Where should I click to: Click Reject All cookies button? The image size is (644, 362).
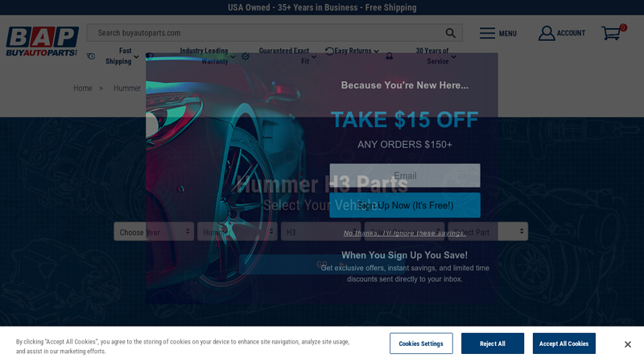[493, 343]
